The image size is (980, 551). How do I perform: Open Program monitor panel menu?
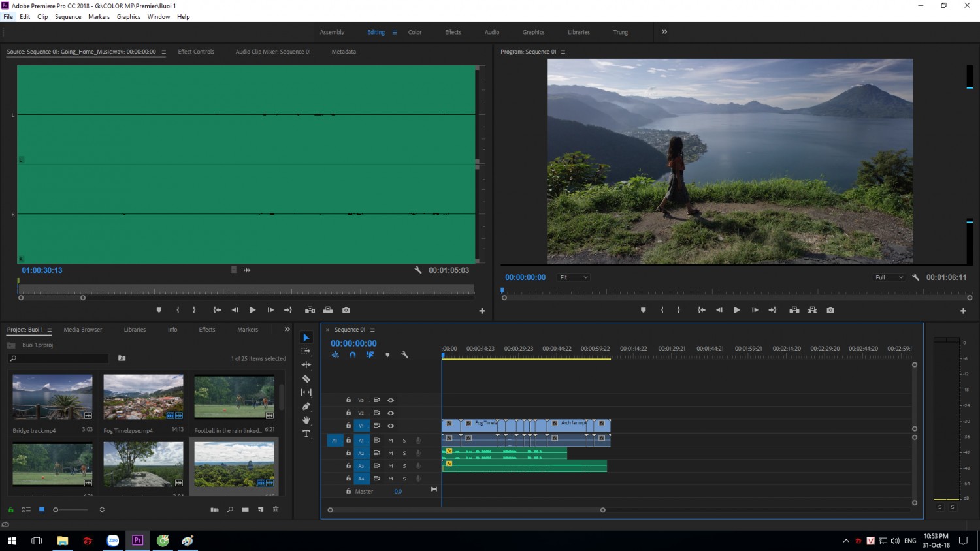563,52
